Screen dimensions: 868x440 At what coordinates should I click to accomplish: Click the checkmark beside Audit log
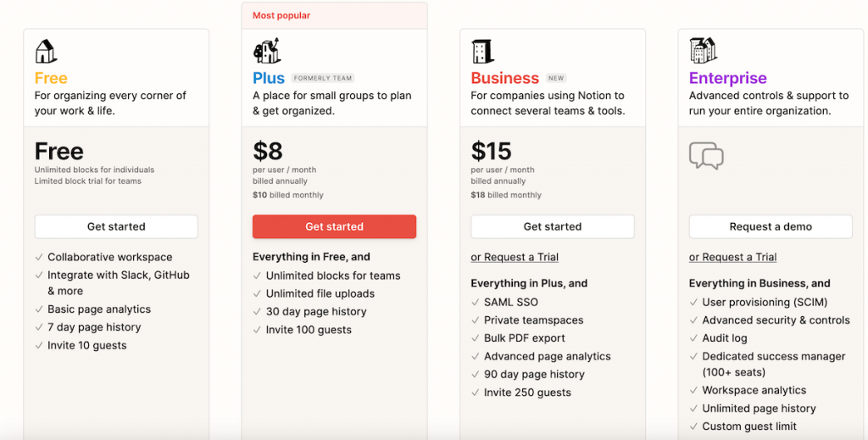point(694,338)
